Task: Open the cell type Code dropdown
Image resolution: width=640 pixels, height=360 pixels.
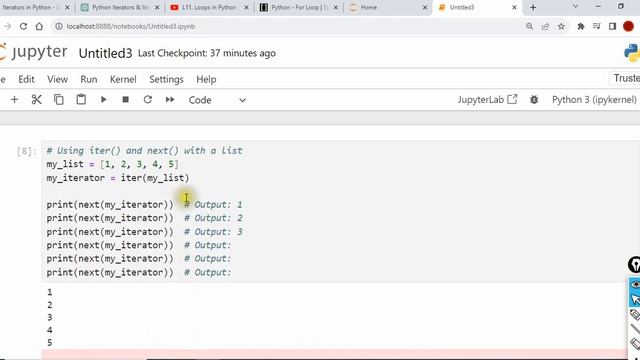Action: (217, 100)
